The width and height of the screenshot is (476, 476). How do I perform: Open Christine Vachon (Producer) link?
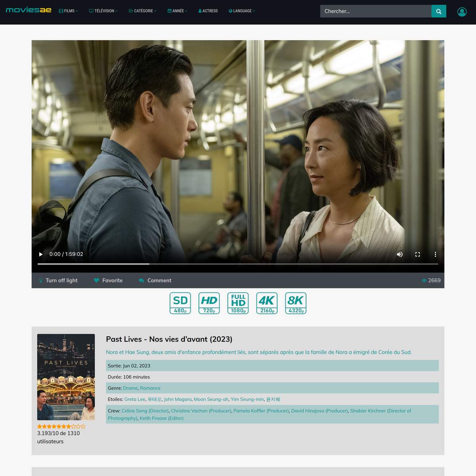click(201, 411)
